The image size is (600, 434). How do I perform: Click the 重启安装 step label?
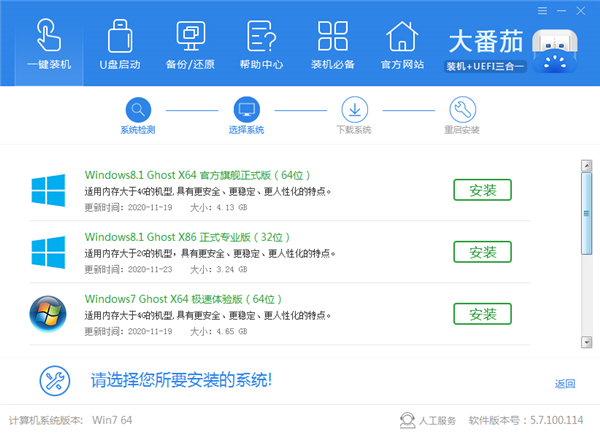(x=462, y=130)
